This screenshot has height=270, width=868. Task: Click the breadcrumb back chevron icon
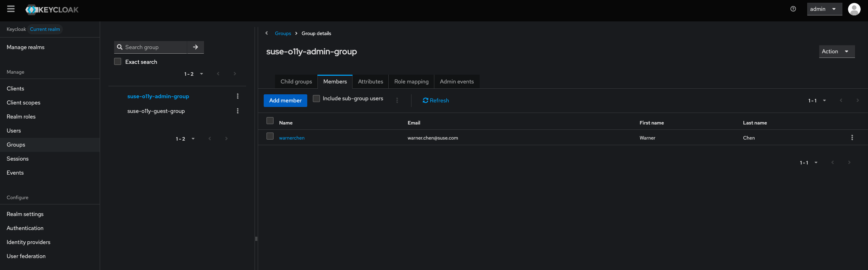(x=267, y=33)
